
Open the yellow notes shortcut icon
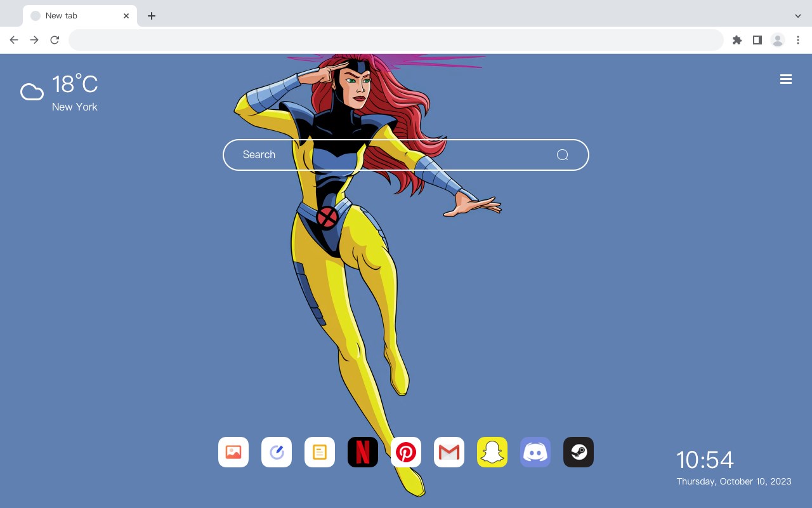coord(320,452)
